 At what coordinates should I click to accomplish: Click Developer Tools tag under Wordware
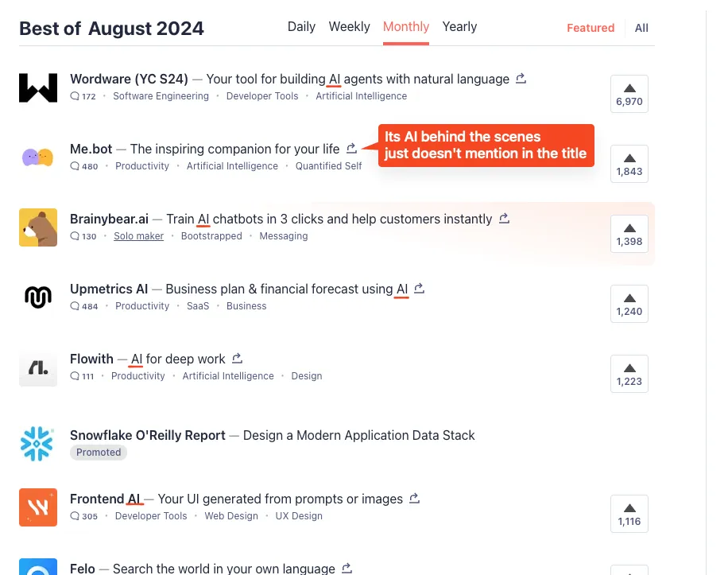tap(262, 95)
